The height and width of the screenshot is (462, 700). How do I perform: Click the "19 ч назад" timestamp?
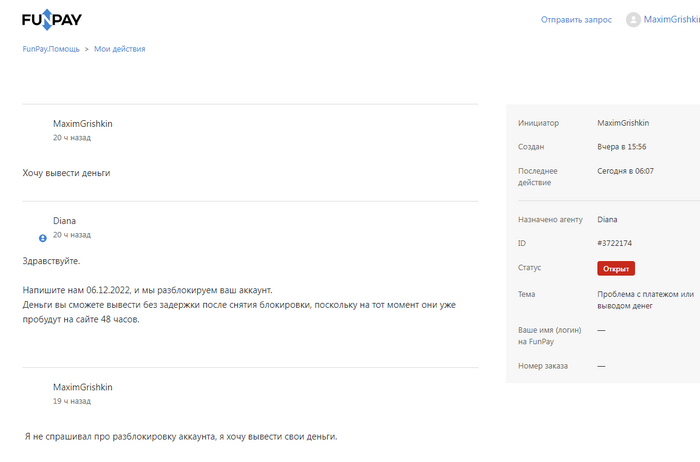tap(72, 401)
